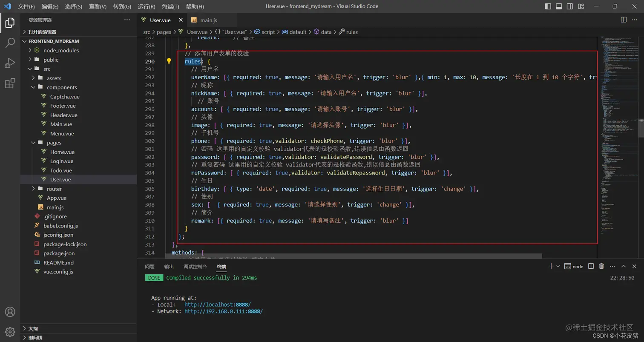Viewport: 644px width, 342px height.
Task: Toggle secondary sidebar layout icon
Action: click(x=570, y=6)
